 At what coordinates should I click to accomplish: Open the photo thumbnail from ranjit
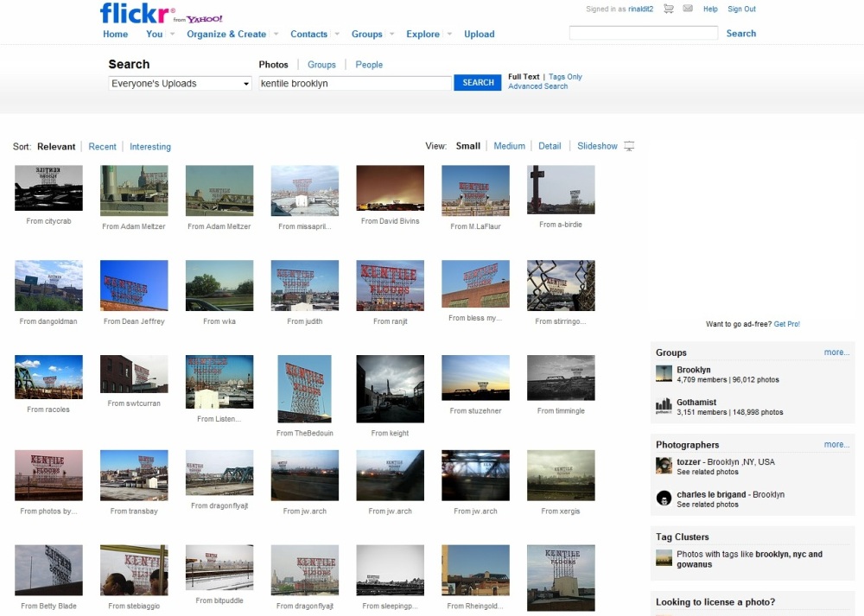coord(391,285)
